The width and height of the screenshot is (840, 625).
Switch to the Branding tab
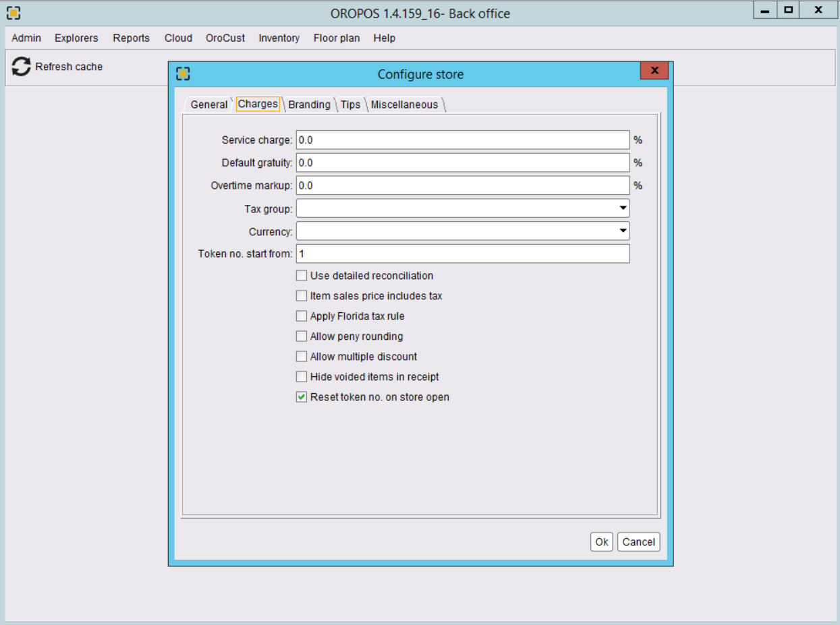pos(309,105)
